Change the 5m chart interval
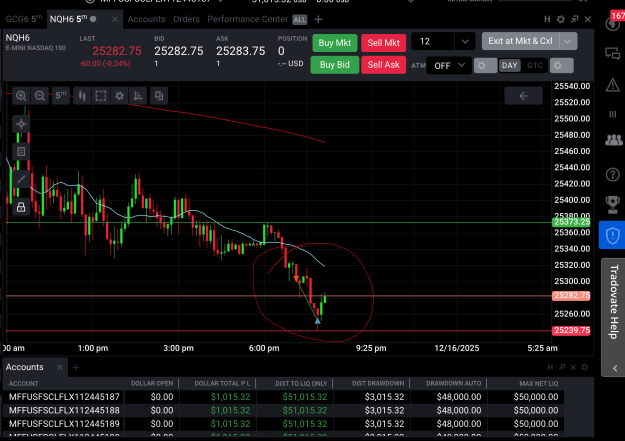This screenshot has height=441, width=625. (61, 96)
